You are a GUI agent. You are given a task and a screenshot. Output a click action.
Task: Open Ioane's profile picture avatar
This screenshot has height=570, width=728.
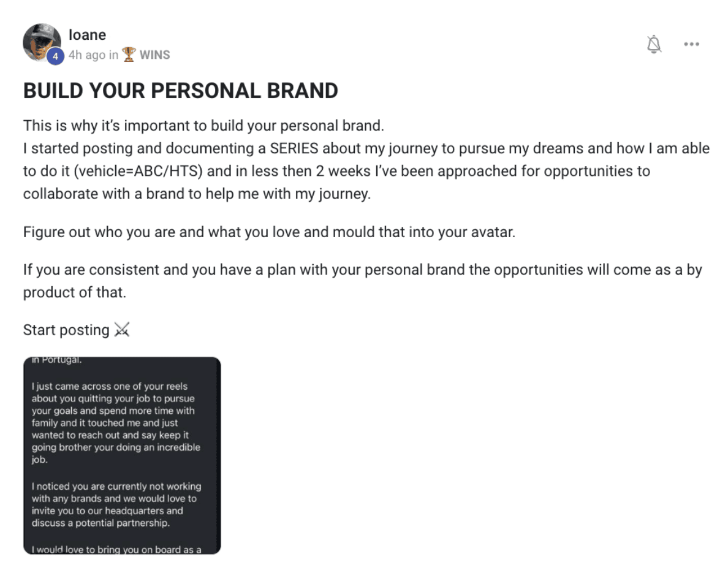42,43
